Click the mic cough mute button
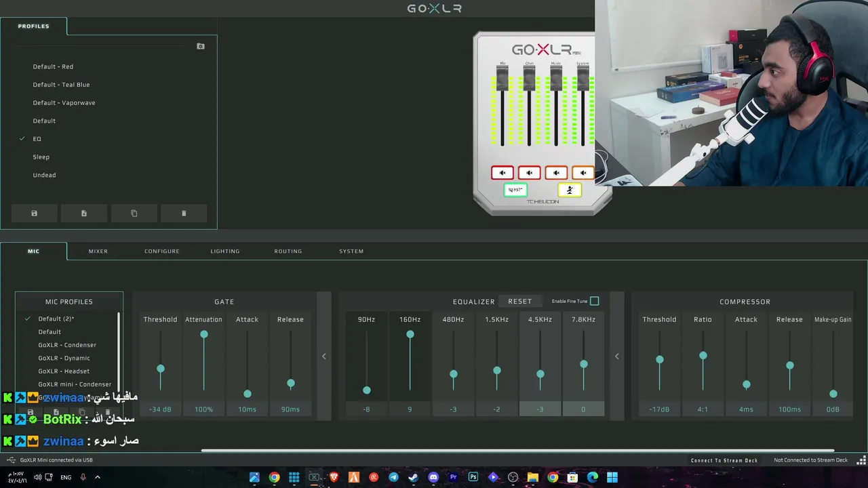The height and width of the screenshot is (488, 868). click(570, 190)
